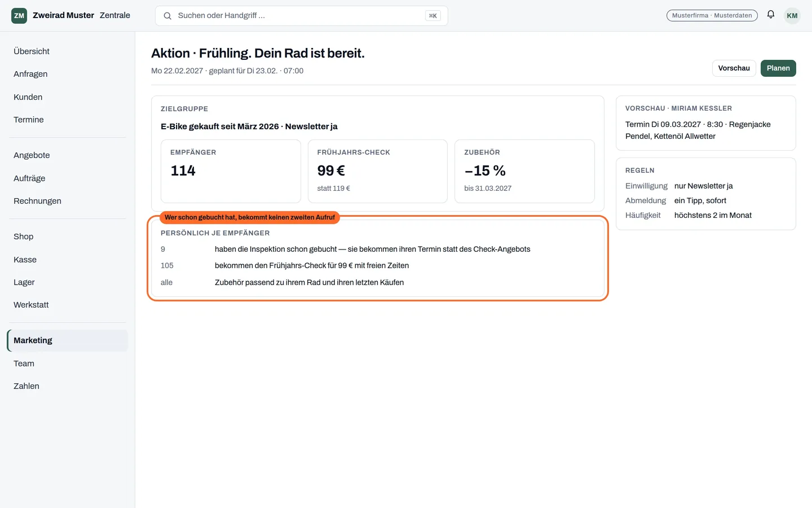Image resolution: width=812 pixels, height=508 pixels.
Task: Open the KM user avatar
Action: click(792, 16)
